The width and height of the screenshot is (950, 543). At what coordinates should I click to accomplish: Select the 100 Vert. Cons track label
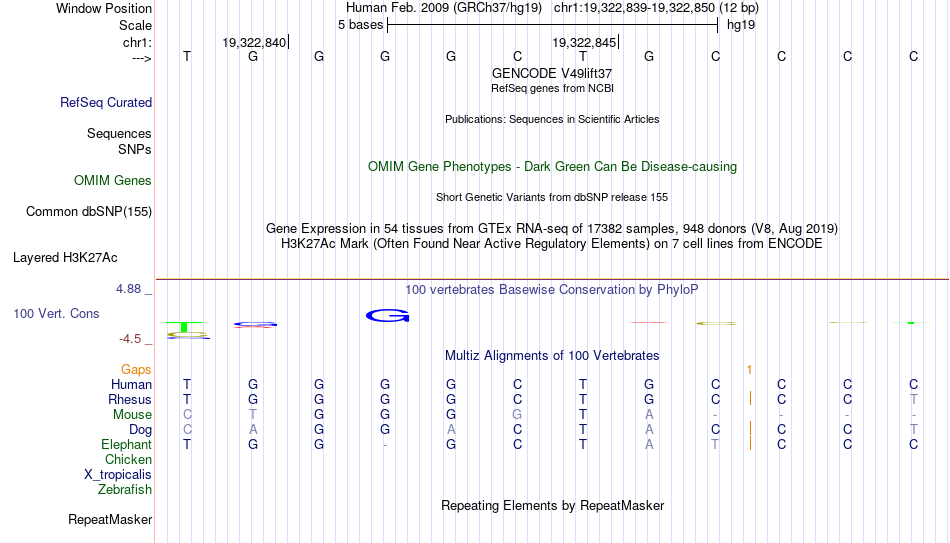[56, 313]
